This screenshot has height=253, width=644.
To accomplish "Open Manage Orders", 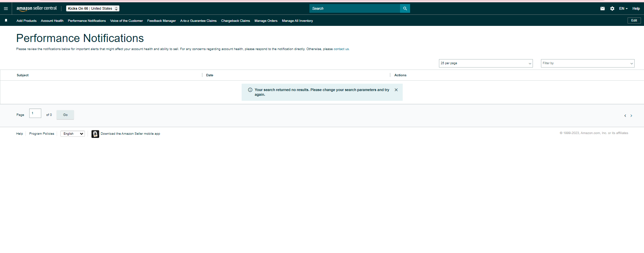I will point(266,21).
